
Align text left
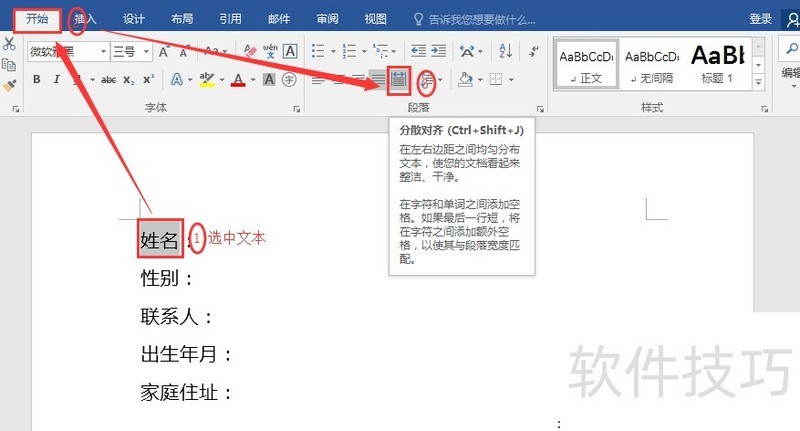(x=318, y=80)
